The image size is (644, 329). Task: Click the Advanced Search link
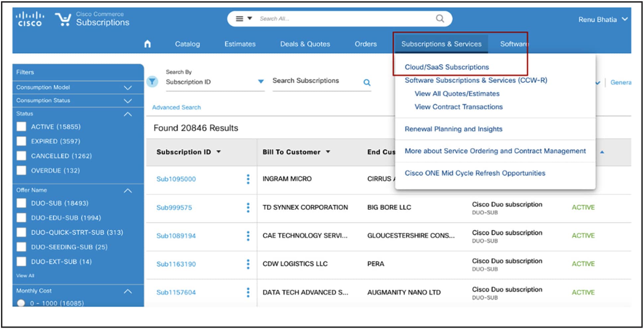[x=176, y=107]
